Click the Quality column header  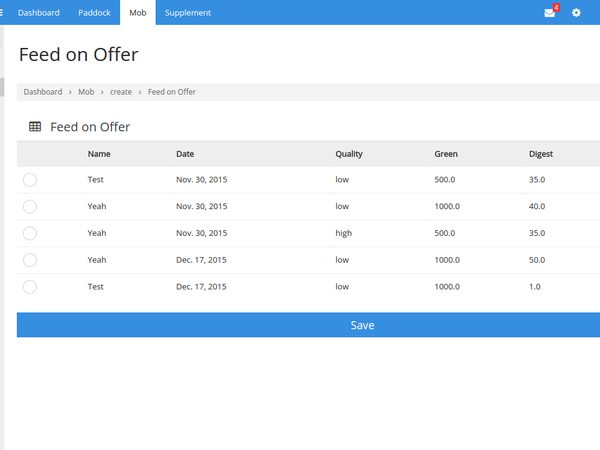click(349, 154)
